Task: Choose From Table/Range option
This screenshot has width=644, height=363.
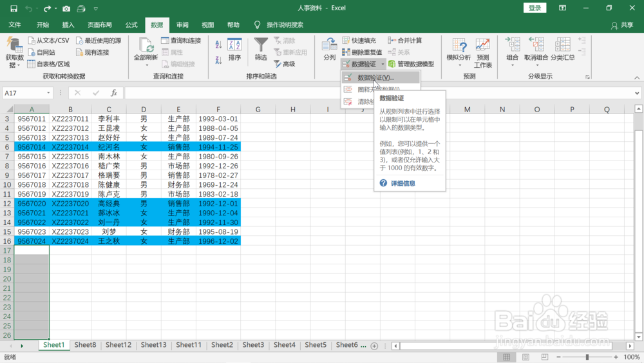Action: pyautogui.click(x=48, y=64)
